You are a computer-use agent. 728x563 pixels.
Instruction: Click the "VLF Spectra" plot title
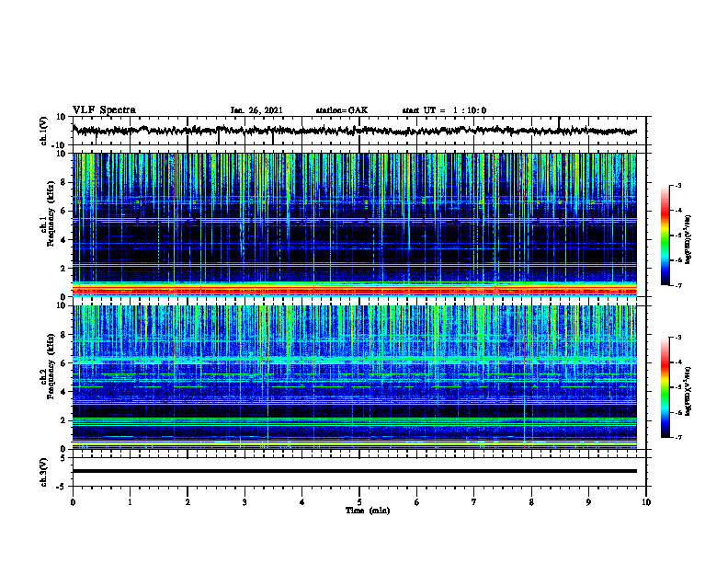tap(104, 110)
